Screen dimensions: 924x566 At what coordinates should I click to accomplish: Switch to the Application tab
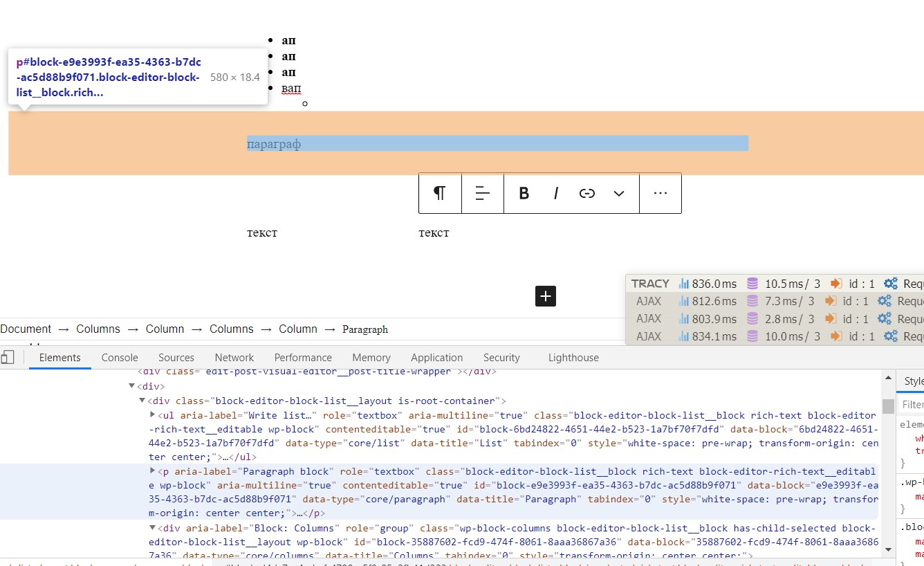436,358
